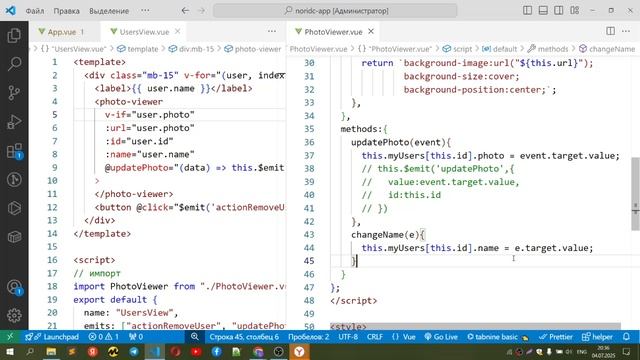The height and width of the screenshot is (360, 640).
Task: Open Customize Layout in title bar
Action: click(x=575, y=11)
